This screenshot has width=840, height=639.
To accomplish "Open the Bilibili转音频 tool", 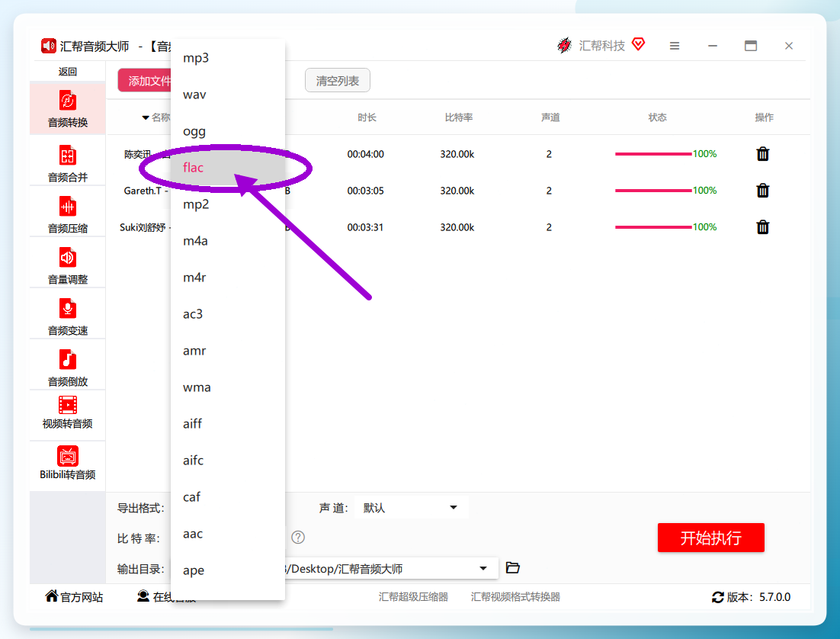I will [68, 463].
